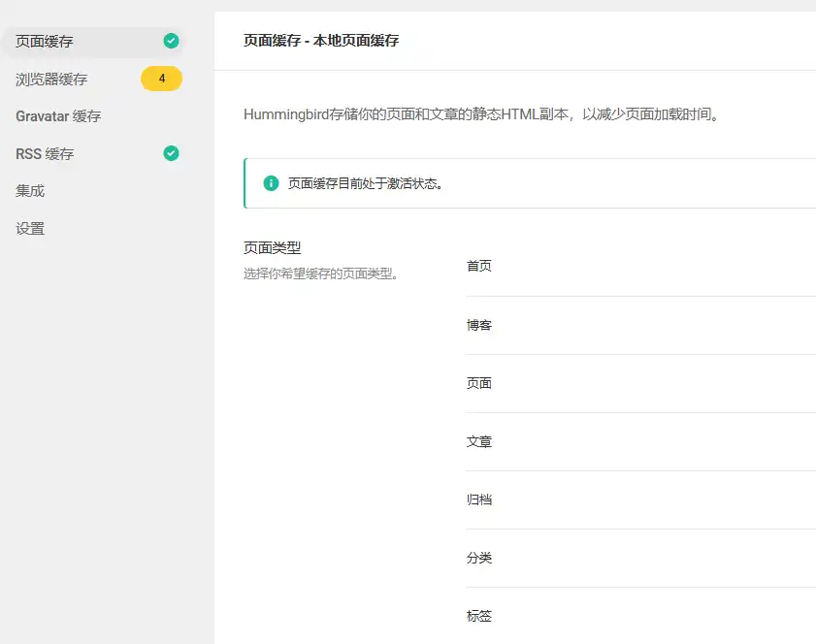Screen dimensions: 816x644
Task: Click the info icon in the activation notice
Action: [x=271, y=183]
